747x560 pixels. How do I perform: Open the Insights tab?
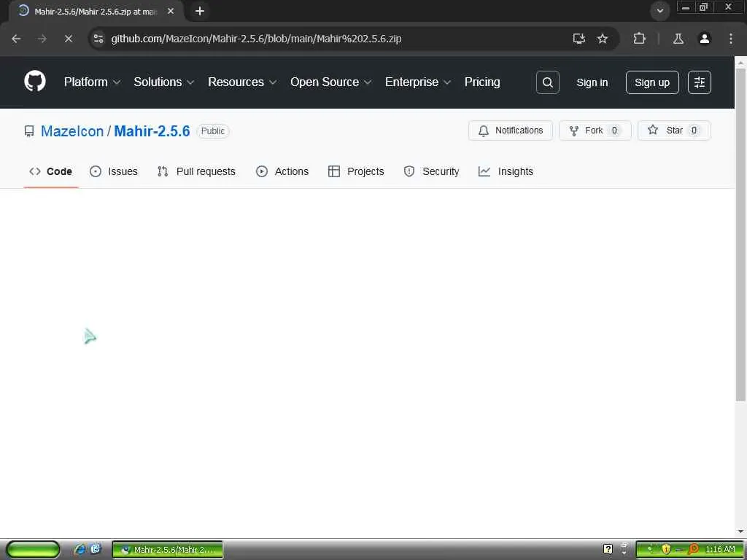pyautogui.click(x=506, y=171)
